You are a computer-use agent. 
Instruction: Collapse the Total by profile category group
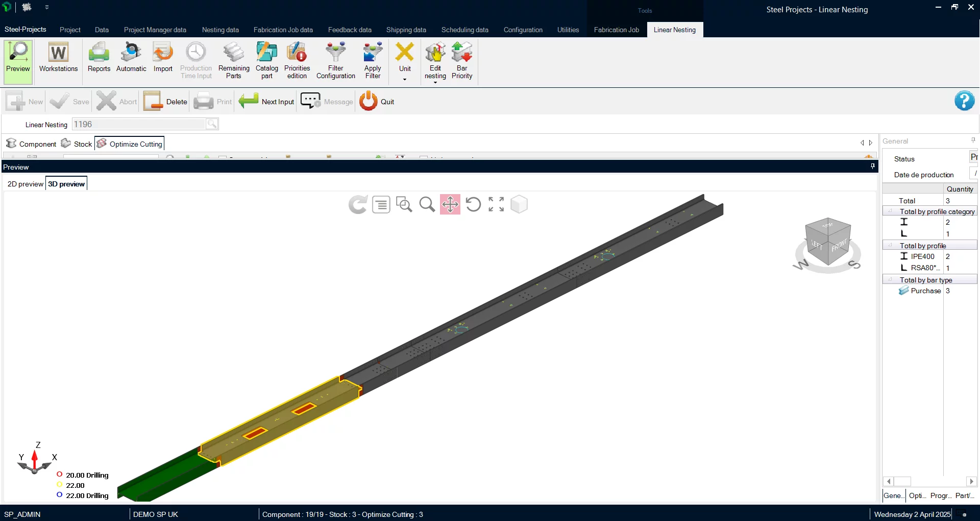tap(890, 211)
